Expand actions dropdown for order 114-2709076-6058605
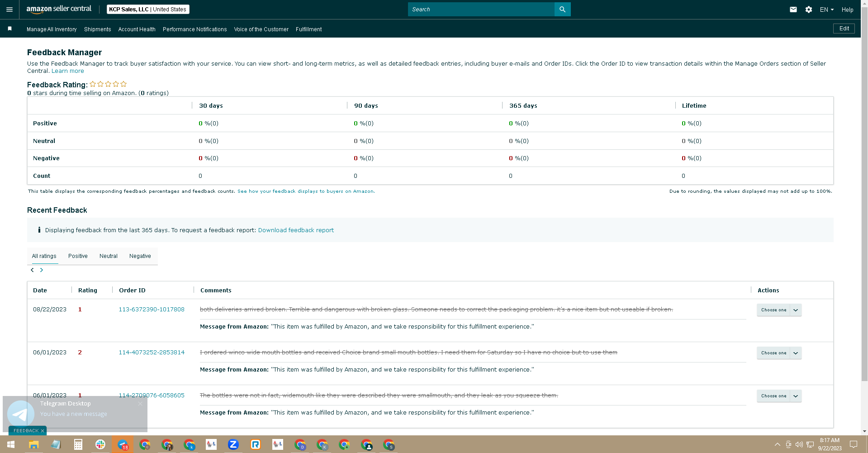The height and width of the screenshot is (453, 868). coord(796,396)
